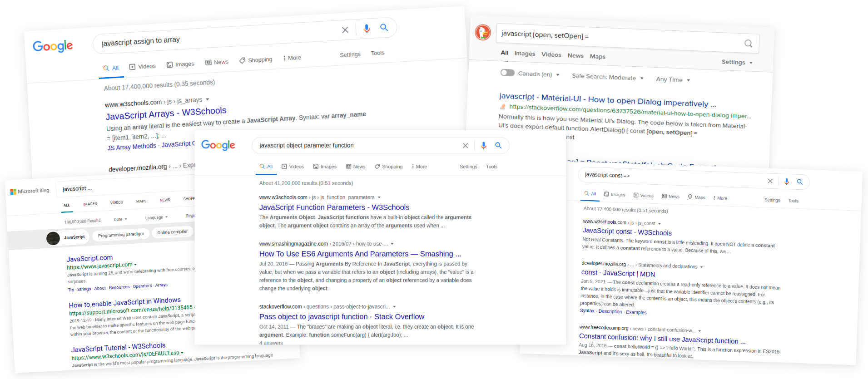868x379 pixels.
Task: Open 'How To Use ES6 Arguments And Parameters' result
Action: [x=360, y=254]
